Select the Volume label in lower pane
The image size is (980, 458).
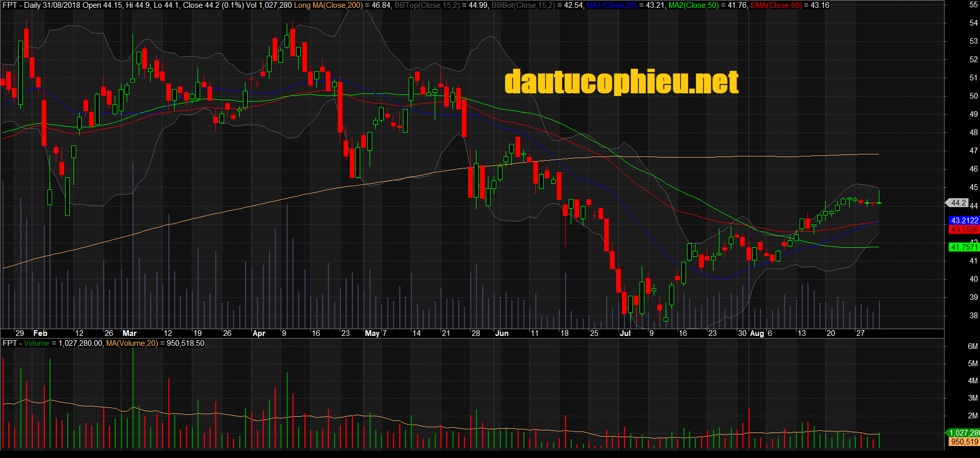tap(36, 343)
